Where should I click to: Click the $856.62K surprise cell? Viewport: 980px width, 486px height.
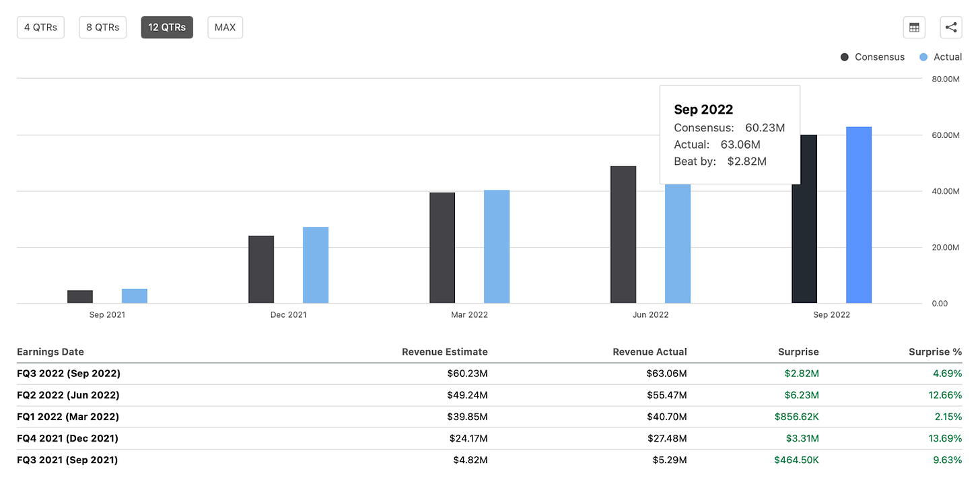(x=797, y=417)
